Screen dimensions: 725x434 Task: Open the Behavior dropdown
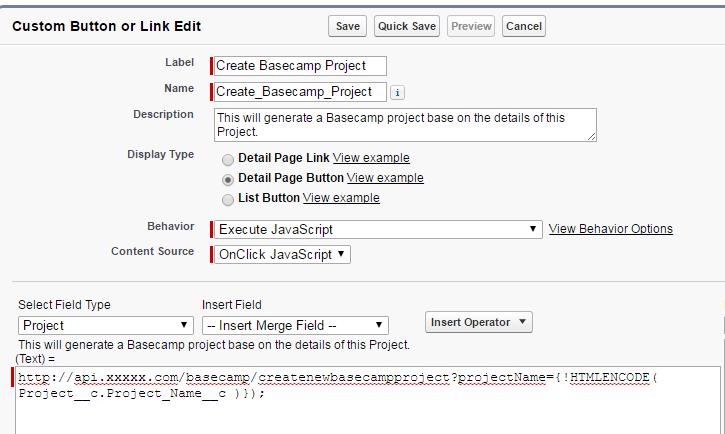(x=378, y=229)
